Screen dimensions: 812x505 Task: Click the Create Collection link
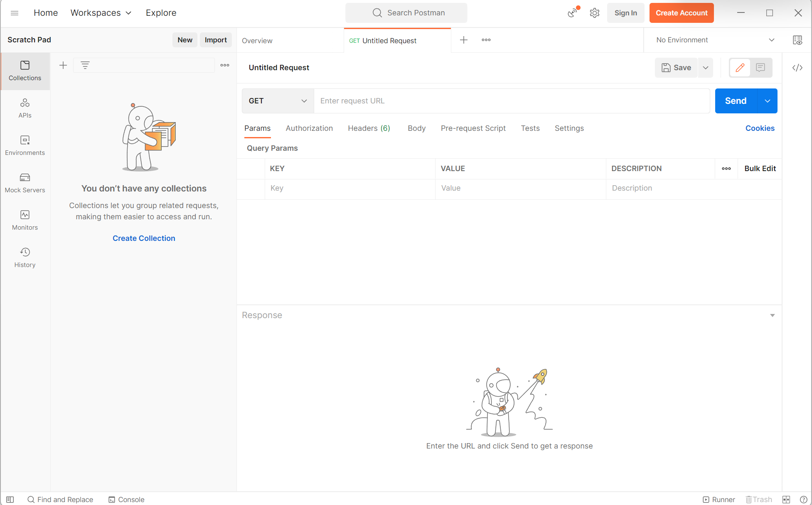click(x=144, y=238)
